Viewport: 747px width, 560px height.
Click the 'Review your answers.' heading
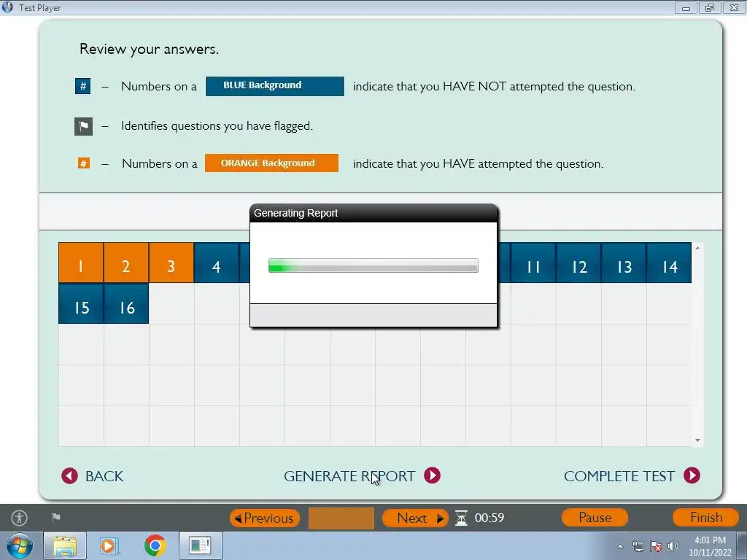[149, 49]
